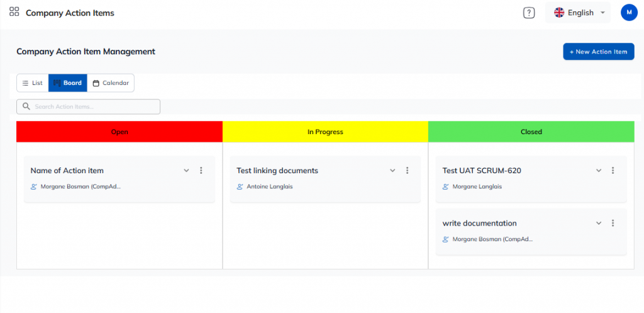Viewport: 644px width, 313px height.
Task: Open three-dot menu for Test UAT SCRUM-620
Action: tap(613, 171)
